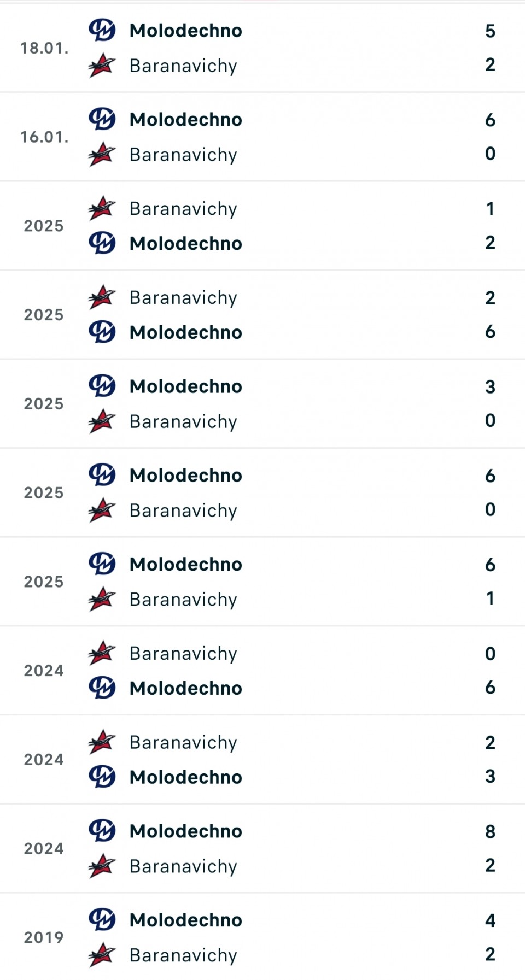Open the 16.01. match ending 6-0

click(x=262, y=137)
